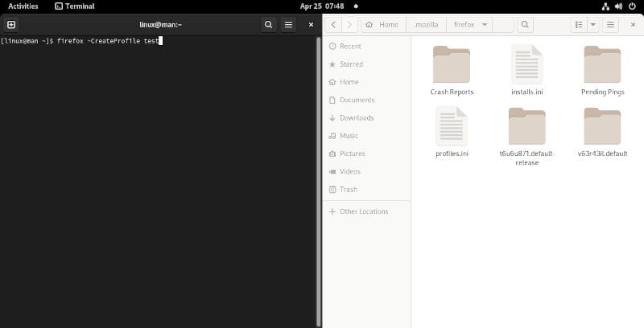Select the Home path segment
Viewport: 644px width, 328px height.
tap(382, 25)
